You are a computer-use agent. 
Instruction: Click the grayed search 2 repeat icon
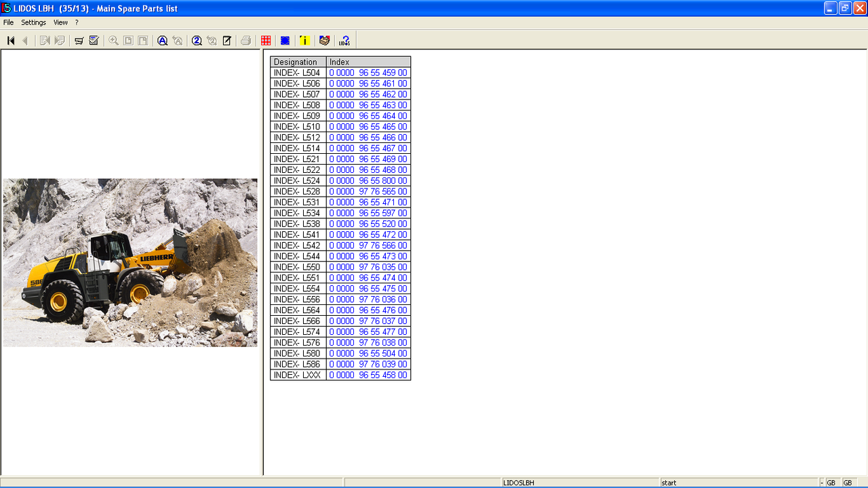click(212, 41)
